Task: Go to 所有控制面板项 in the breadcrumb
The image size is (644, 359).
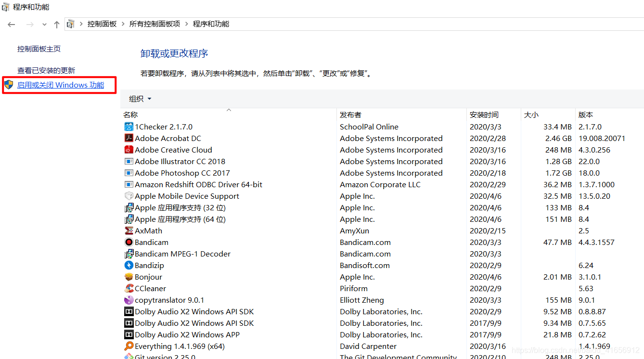Action: pyautogui.click(x=155, y=24)
